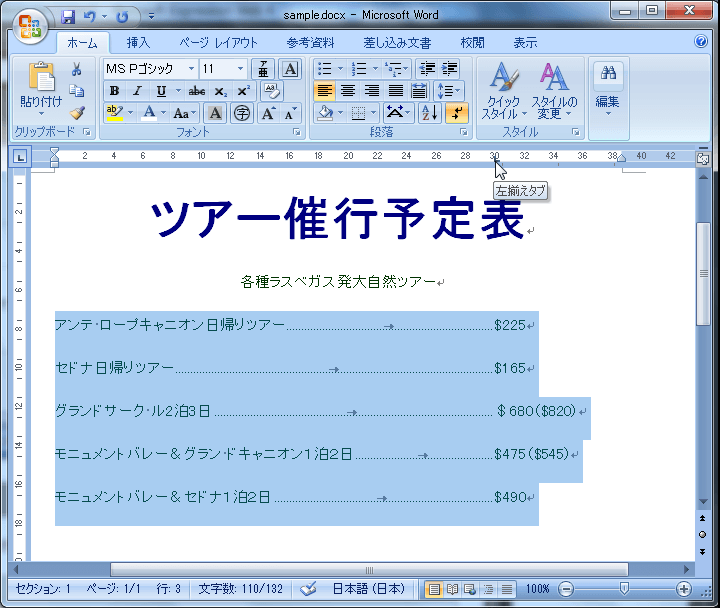This screenshot has height=608, width=720.
Task: Undo the last action
Action: [x=89, y=17]
